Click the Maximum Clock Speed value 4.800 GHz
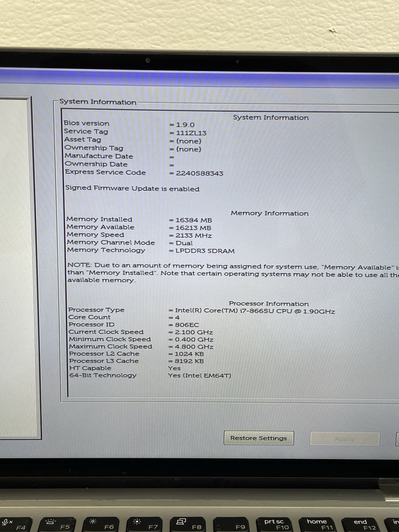The image size is (399, 532). click(x=194, y=346)
